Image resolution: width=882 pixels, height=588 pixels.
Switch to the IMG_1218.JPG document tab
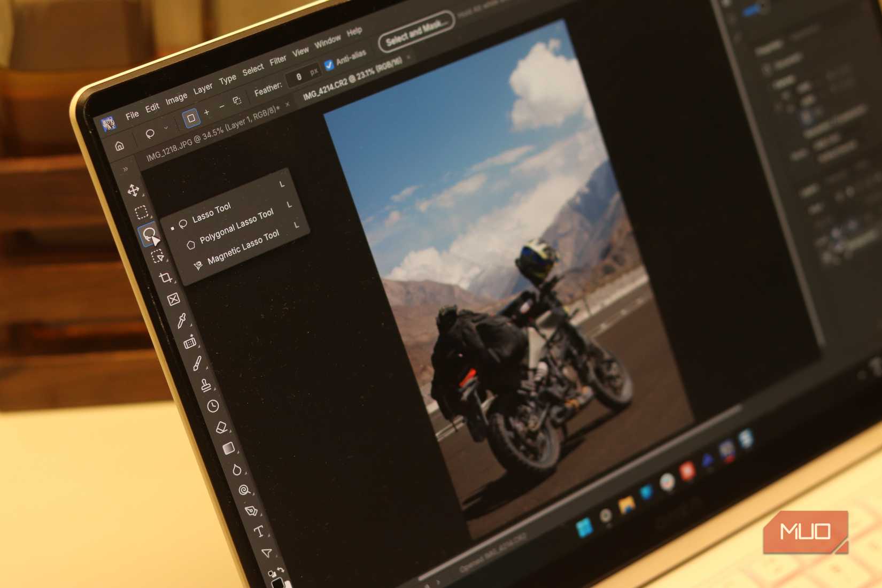(213, 134)
